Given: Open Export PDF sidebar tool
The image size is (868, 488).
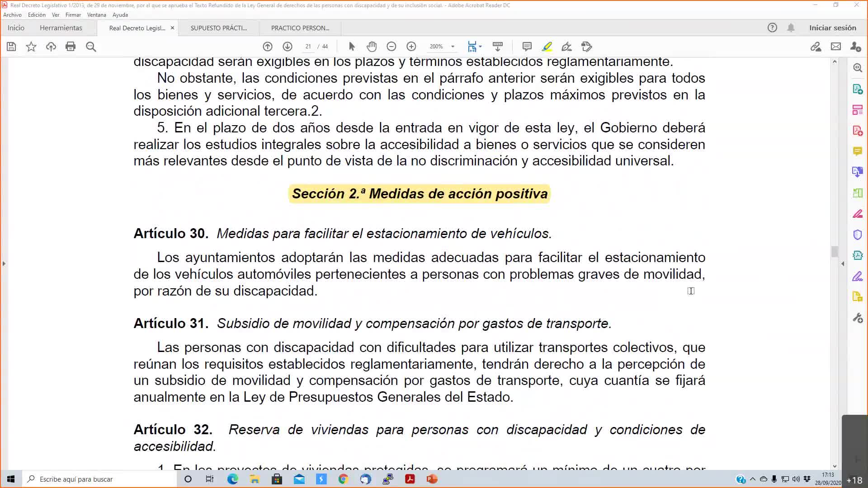Looking at the screenshot, I should click(858, 89).
